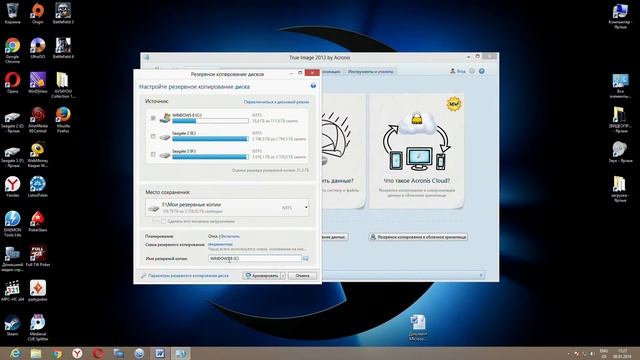Open UltraISO desktop icon
This screenshot has width=640, height=360.
38,48
